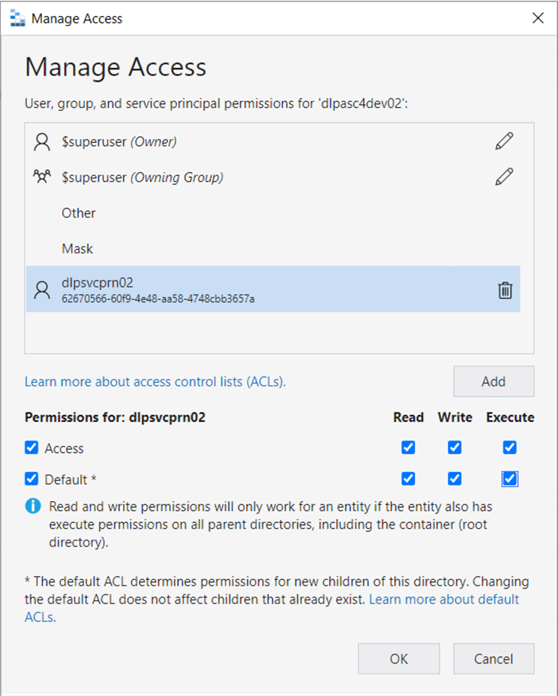
Task: Open Learn more about access control lists link
Action: tap(155, 382)
